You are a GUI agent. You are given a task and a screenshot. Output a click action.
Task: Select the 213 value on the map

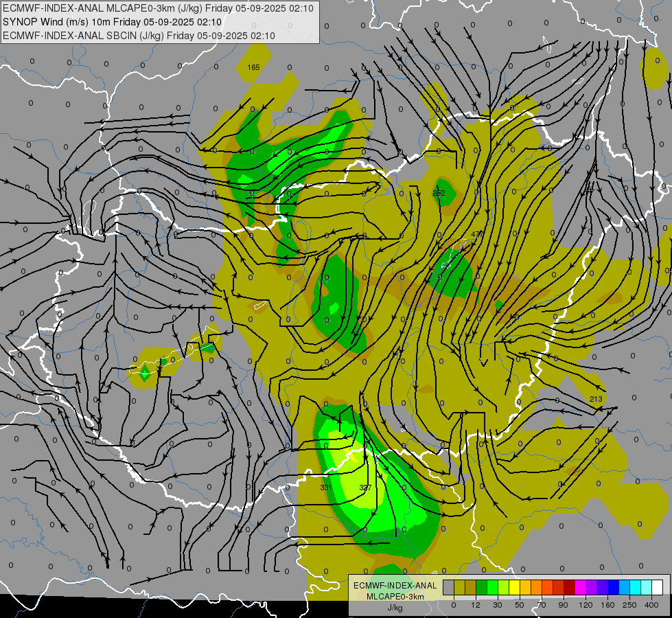click(596, 399)
